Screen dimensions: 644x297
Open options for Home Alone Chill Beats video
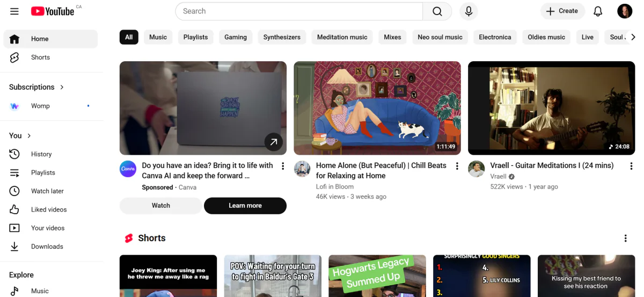pyautogui.click(x=457, y=166)
